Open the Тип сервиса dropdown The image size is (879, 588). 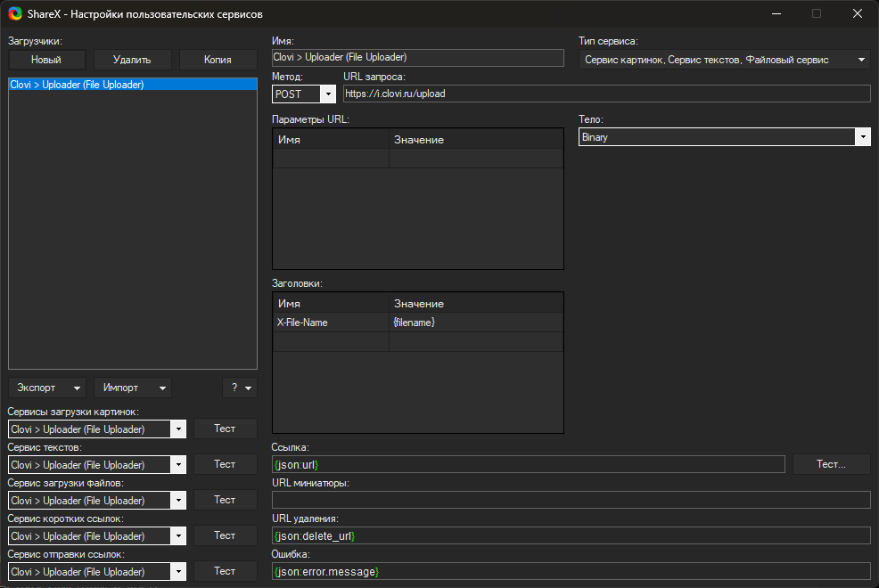pos(724,60)
